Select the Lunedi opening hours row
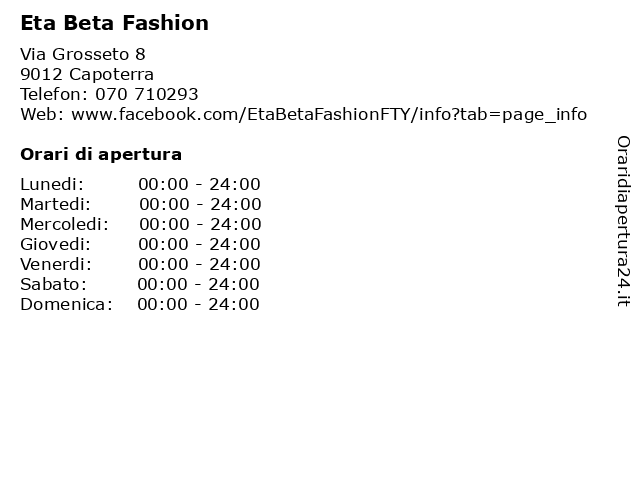The width and height of the screenshot is (640, 480). [x=140, y=184]
